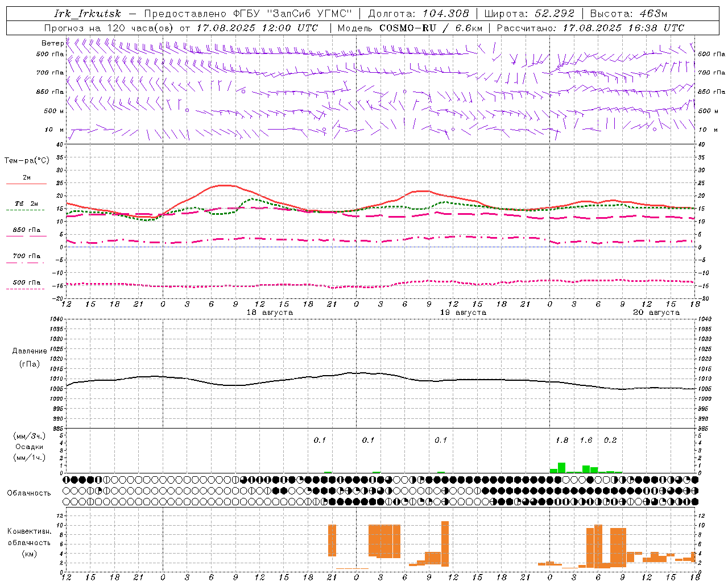Select the text 'Предоставлено ФГБУ "ЗапСиб УГМС"'
728x582 pixels.
click(248, 14)
